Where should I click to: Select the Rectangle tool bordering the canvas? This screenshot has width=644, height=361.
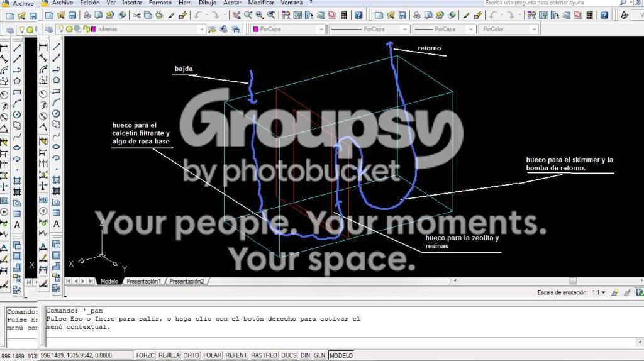click(56, 91)
